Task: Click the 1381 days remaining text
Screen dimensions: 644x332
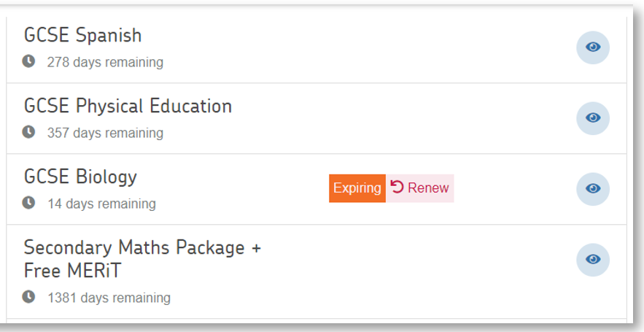Action: click(109, 298)
